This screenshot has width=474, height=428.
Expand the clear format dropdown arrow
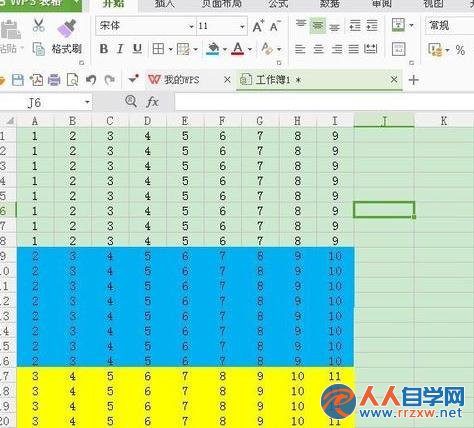pyautogui.click(x=279, y=50)
